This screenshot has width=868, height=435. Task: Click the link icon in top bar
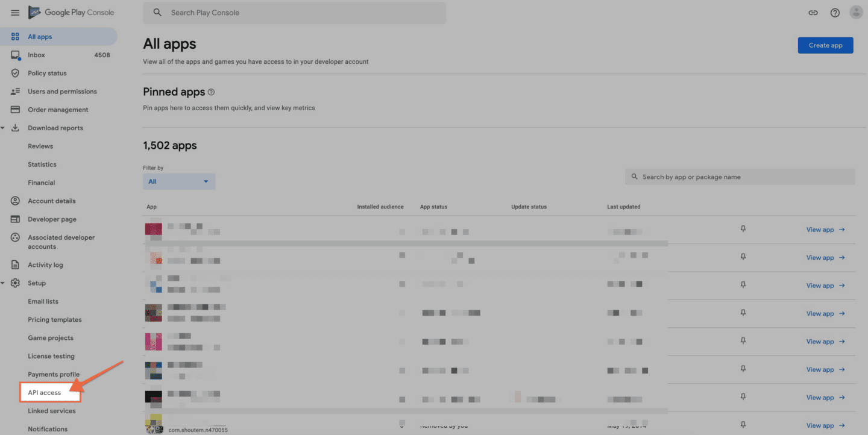[813, 13]
